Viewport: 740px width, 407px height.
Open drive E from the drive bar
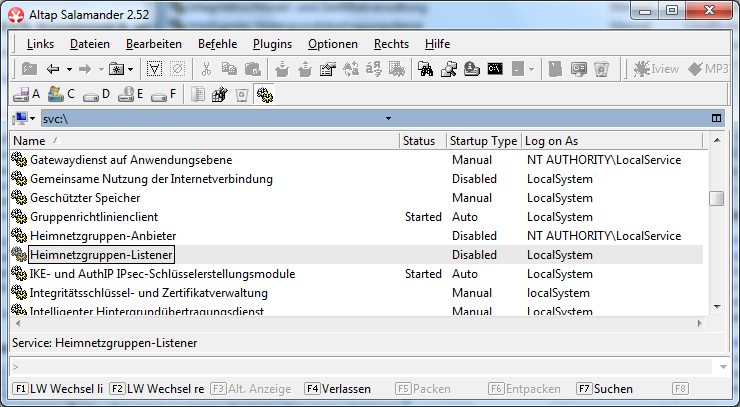click(x=130, y=94)
